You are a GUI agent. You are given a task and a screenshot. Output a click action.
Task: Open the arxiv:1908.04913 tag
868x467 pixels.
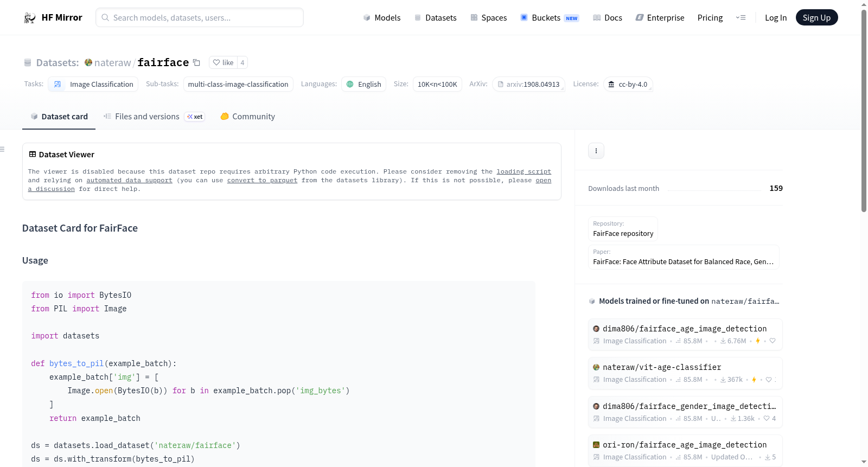(528, 84)
